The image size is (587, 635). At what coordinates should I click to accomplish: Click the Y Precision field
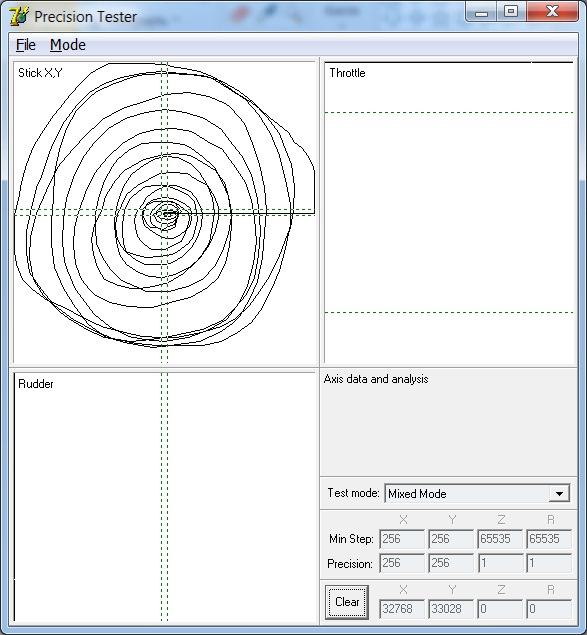point(451,563)
